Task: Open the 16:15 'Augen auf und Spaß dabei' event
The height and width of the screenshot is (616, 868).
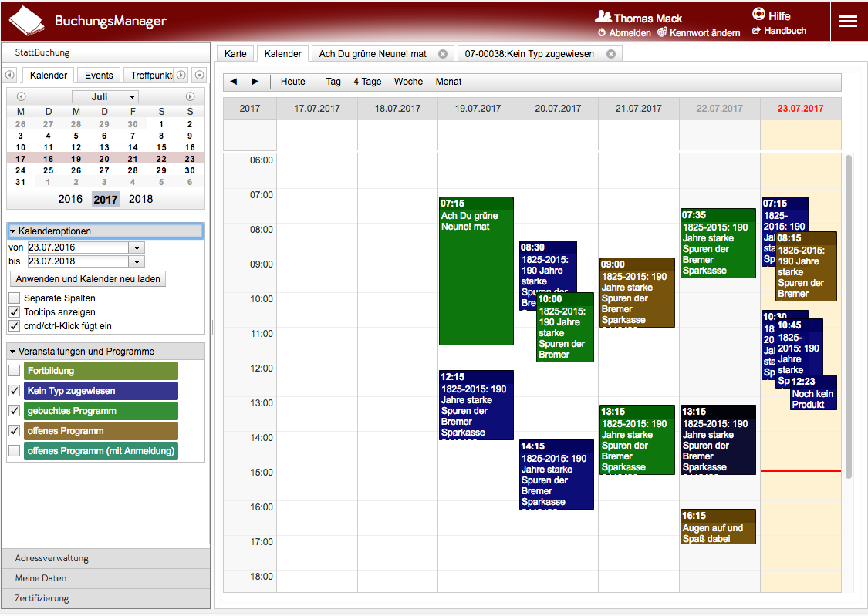Action: click(718, 527)
